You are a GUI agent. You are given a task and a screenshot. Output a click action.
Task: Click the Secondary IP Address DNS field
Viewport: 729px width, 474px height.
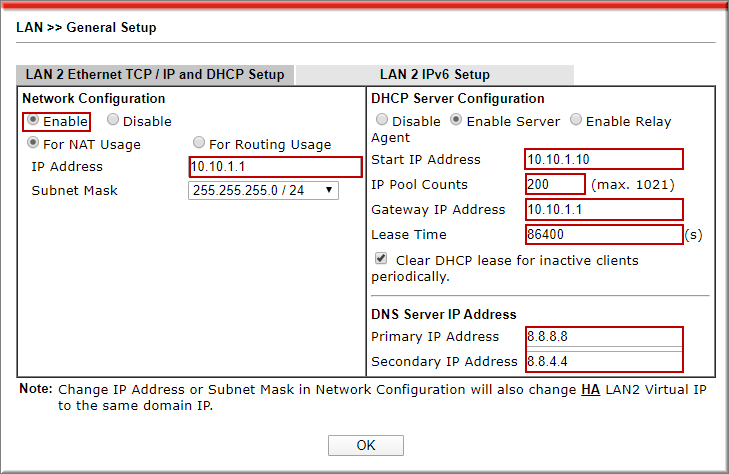click(x=603, y=361)
